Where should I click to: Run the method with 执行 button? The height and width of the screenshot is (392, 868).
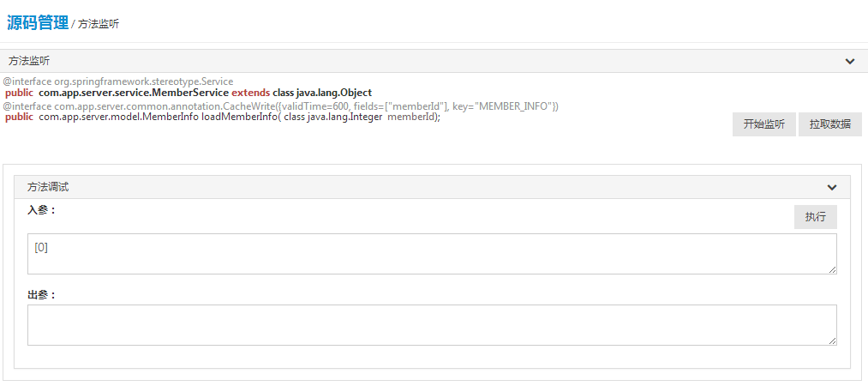pos(816,217)
